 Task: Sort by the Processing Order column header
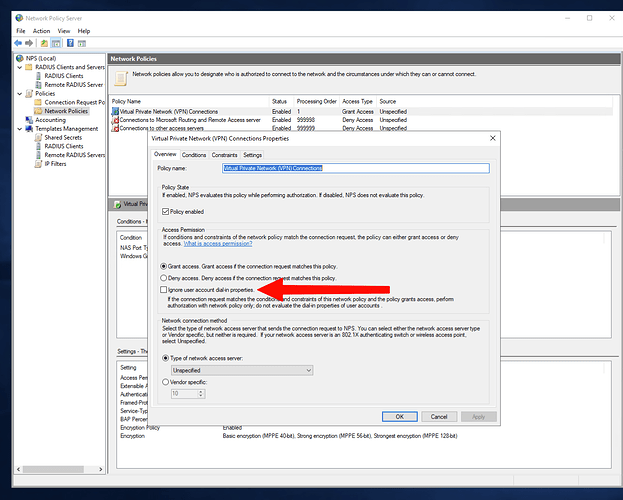coord(316,101)
